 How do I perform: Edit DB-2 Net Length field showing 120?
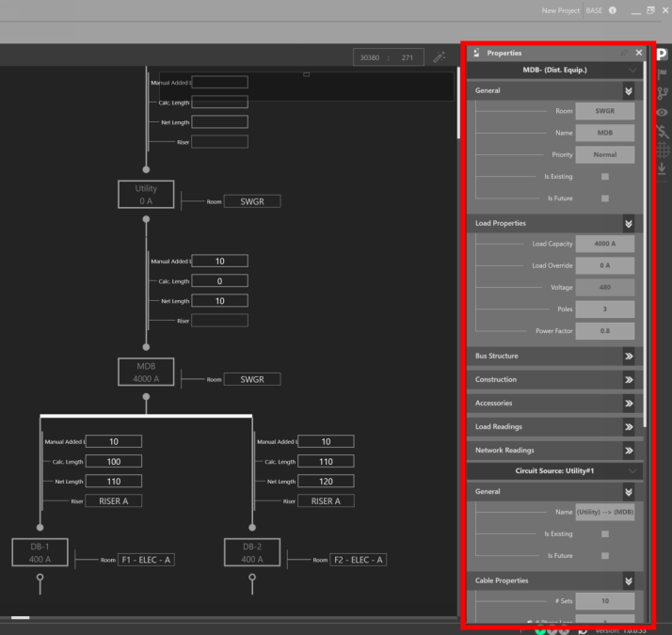[326, 481]
